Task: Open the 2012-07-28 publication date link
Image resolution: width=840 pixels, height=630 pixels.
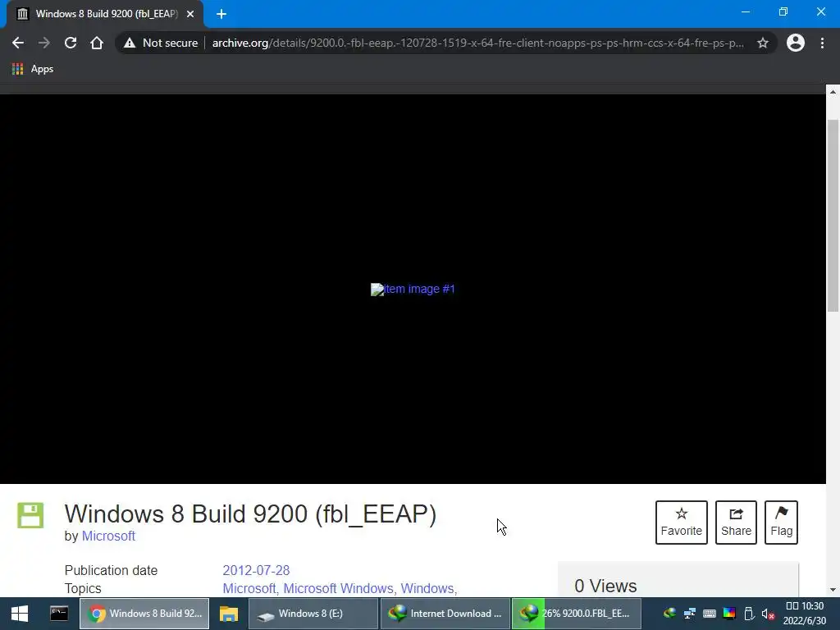Action: click(256, 570)
